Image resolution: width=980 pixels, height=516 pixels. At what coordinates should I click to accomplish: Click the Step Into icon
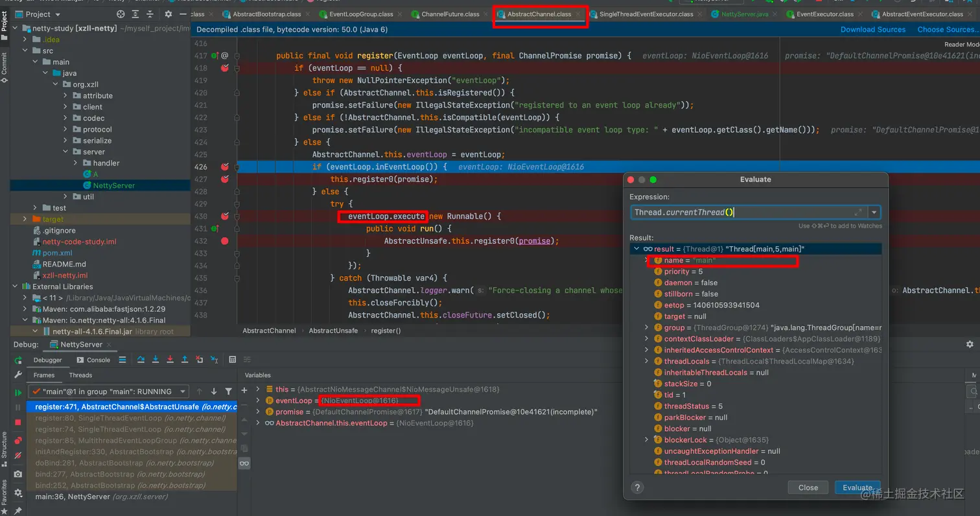[156, 360]
